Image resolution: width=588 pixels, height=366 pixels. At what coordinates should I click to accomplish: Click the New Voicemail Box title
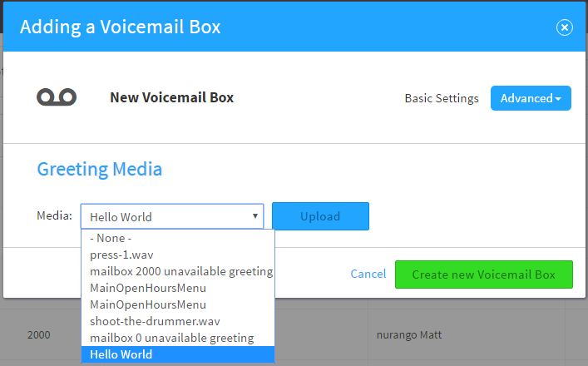pos(172,97)
